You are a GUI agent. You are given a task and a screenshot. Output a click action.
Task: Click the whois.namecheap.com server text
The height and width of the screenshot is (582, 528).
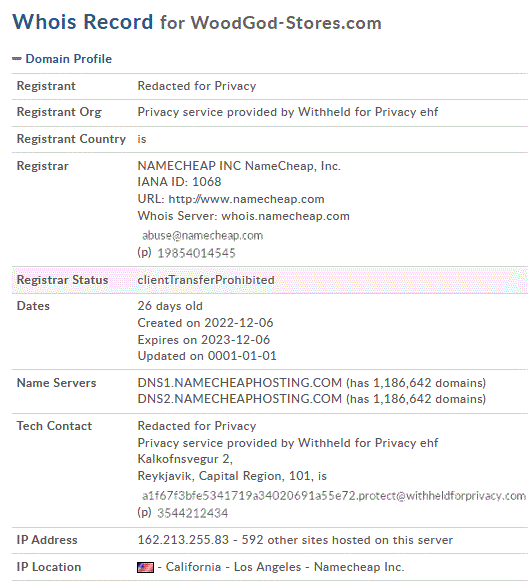tap(285, 216)
